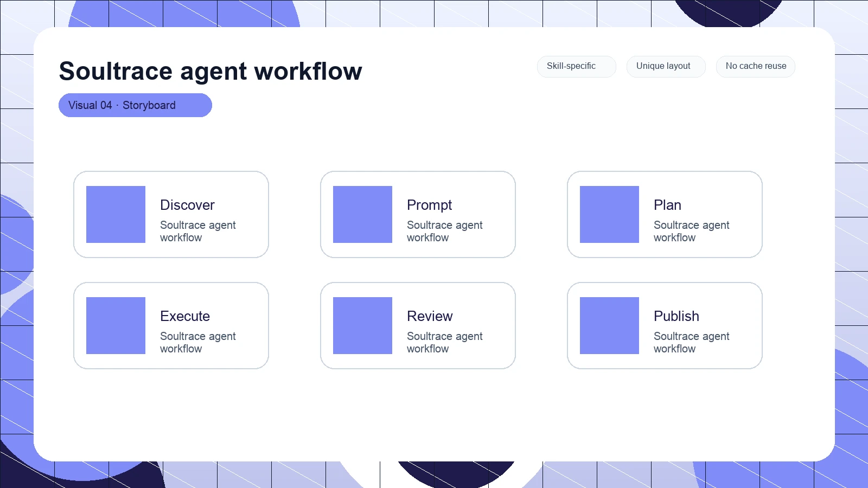The image size is (868, 488).
Task: Click the Review step title
Action: (x=430, y=316)
